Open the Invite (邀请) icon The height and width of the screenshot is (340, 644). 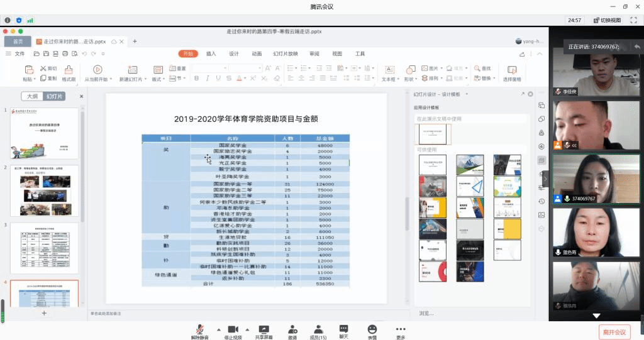click(x=292, y=332)
